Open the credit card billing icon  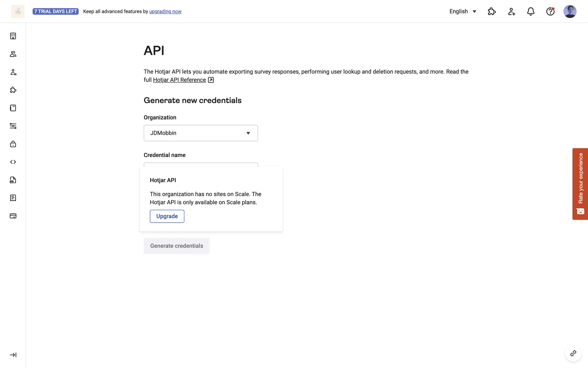pos(13,216)
